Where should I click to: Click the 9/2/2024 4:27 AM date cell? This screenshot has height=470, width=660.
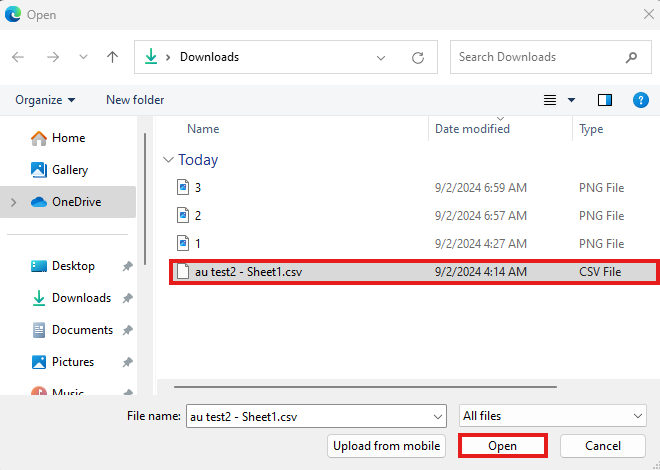click(481, 244)
